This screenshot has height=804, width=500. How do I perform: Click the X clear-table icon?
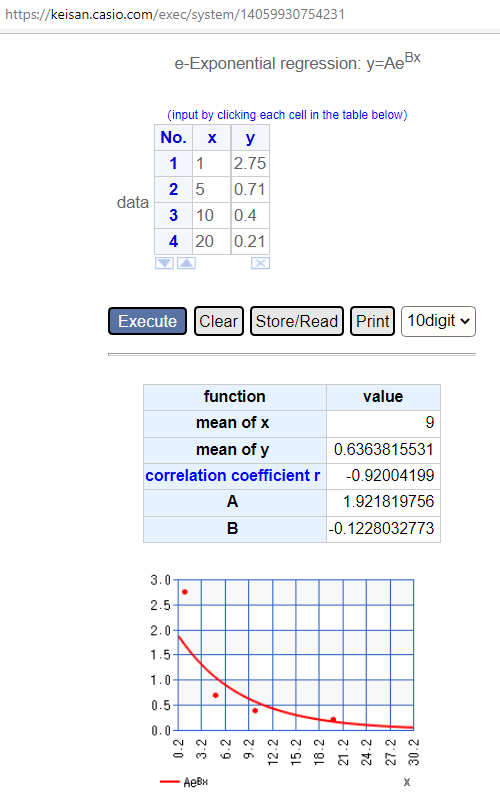point(261,263)
